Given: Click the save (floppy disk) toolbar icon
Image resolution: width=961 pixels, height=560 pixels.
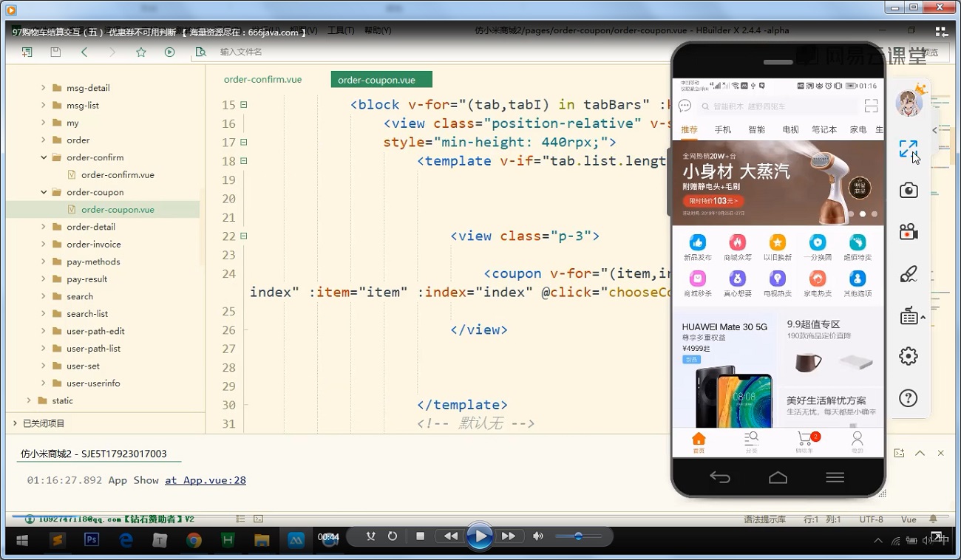Looking at the screenshot, I should 55,52.
